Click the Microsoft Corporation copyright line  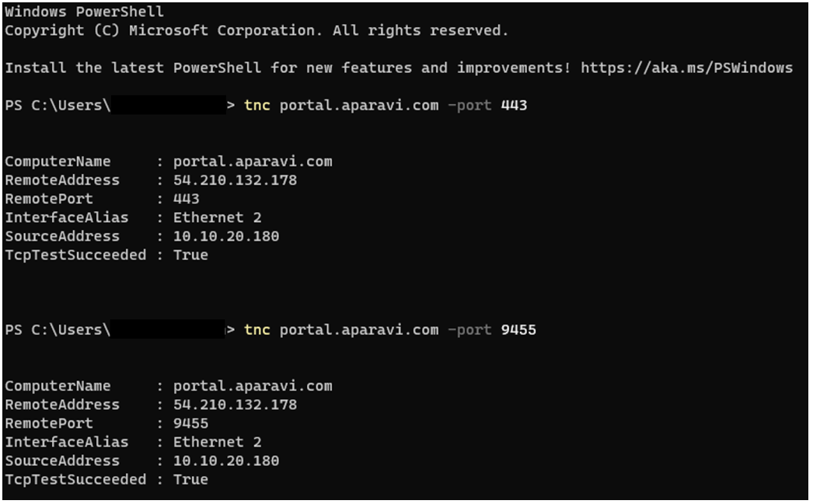[256, 31]
